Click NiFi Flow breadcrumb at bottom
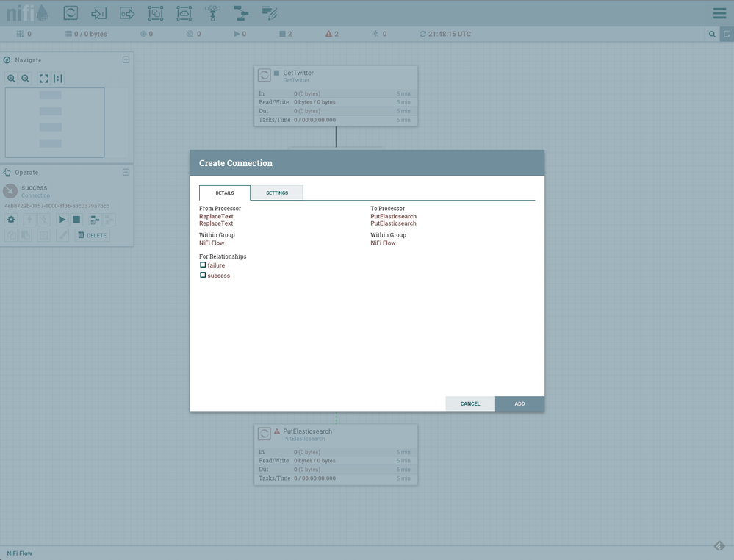734x560 pixels. click(x=19, y=553)
